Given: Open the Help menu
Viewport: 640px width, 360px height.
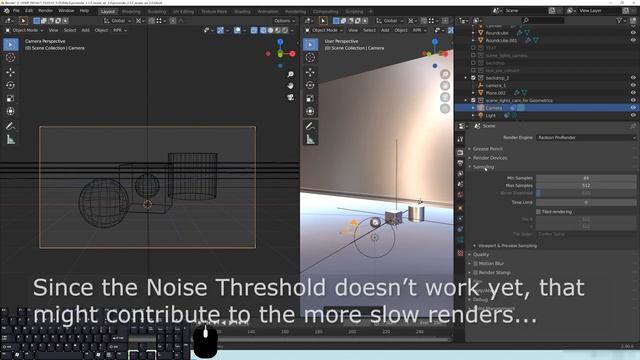Looking at the screenshot, I should [x=84, y=11].
